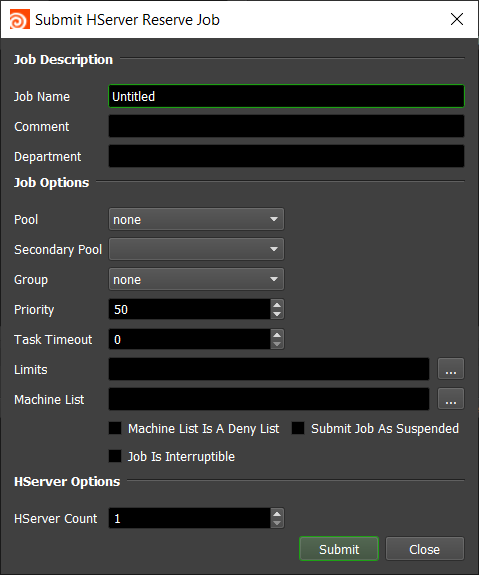Check Submit Job As Suspended

[298, 428]
